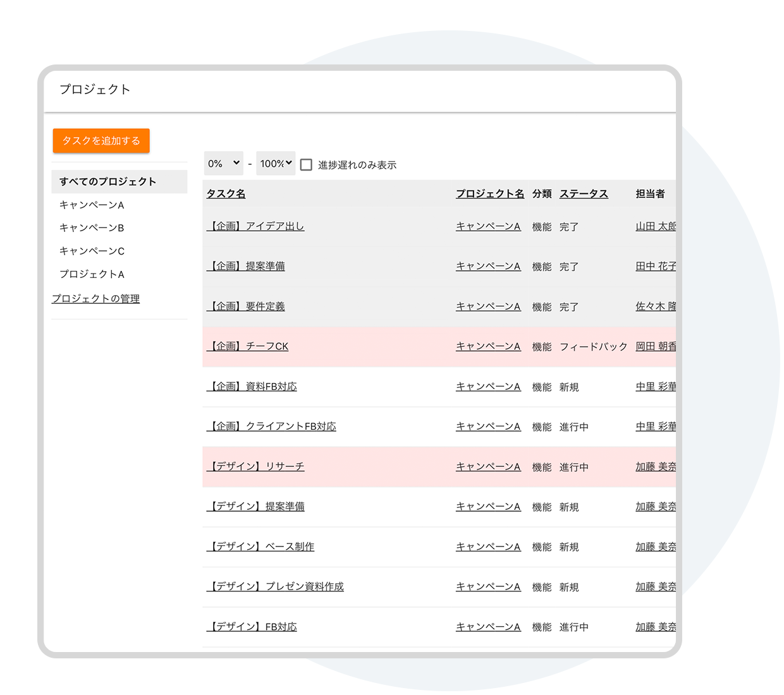This screenshot has height=695, width=784.
Task: Click the タスクを追加する button
Action: (101, 141)
